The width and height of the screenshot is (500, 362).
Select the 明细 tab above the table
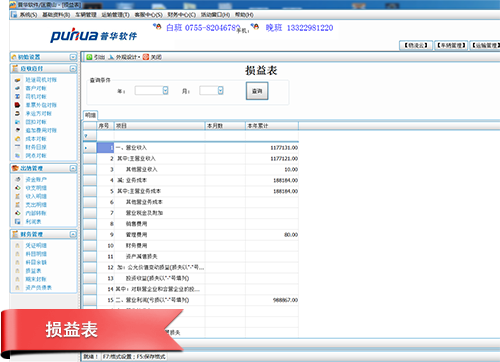[90, 115]
